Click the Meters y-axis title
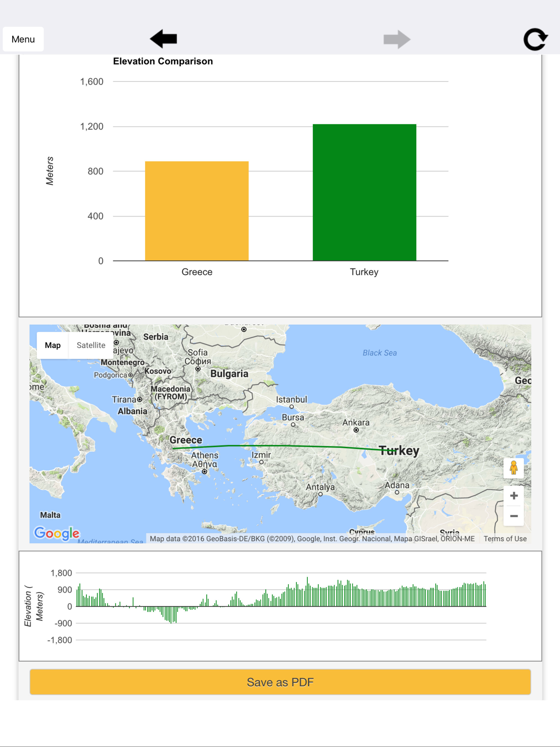 (x=50, y=171)
